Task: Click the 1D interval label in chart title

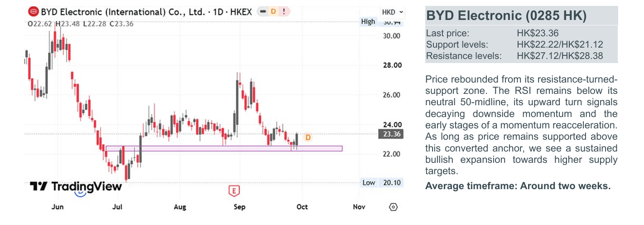Action: [x=218, y=12]
